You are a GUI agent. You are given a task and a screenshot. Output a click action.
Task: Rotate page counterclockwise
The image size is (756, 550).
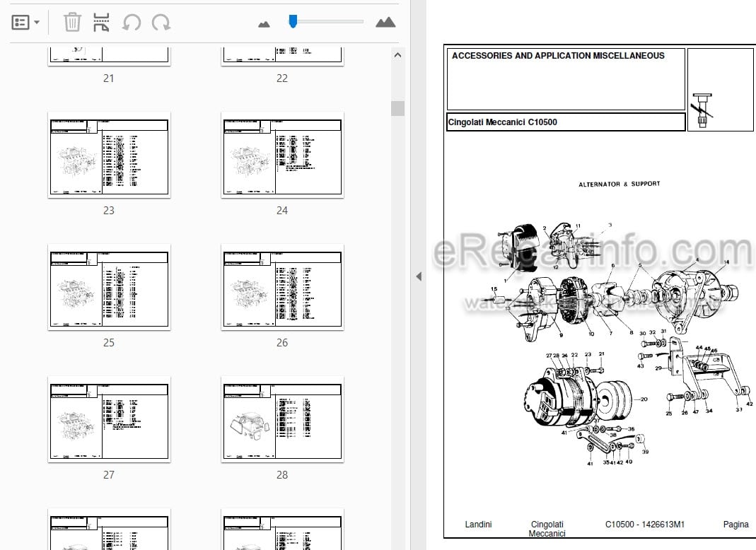(131, 22)
